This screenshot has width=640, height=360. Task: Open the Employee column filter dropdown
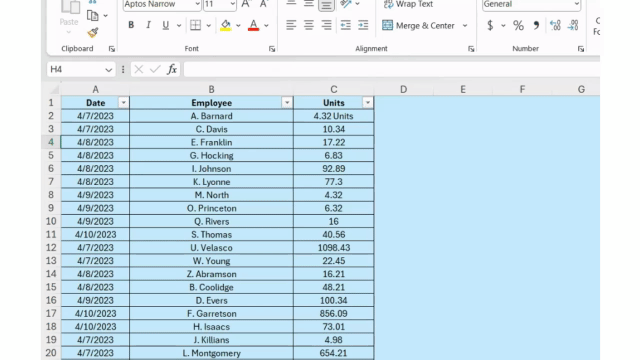287,103
